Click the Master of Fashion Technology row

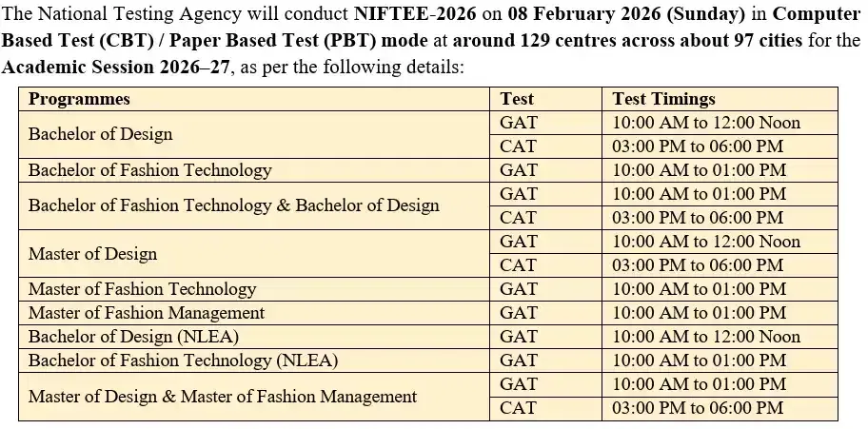click(x=142, y=289)
